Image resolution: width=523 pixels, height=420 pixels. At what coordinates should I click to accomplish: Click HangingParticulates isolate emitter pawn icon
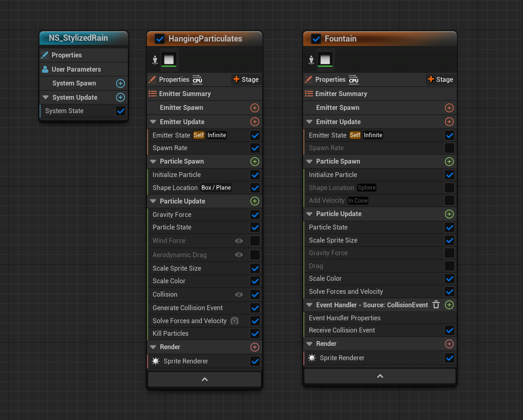(155, 60)
